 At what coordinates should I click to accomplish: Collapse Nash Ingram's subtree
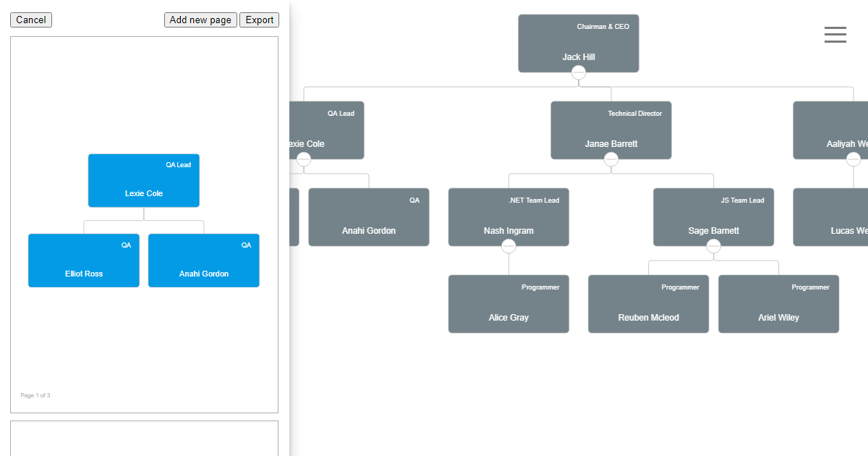(509, 246)
